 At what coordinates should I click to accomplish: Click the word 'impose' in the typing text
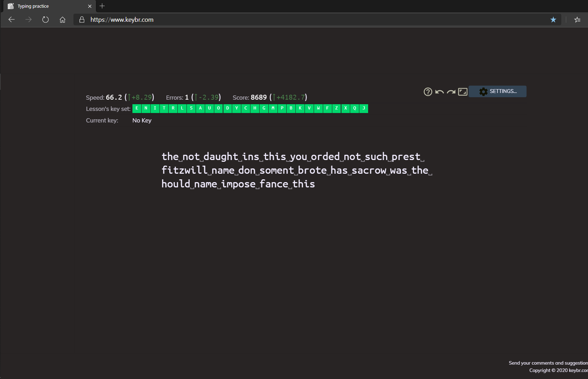pyautogui.click(x=239, y=184)
